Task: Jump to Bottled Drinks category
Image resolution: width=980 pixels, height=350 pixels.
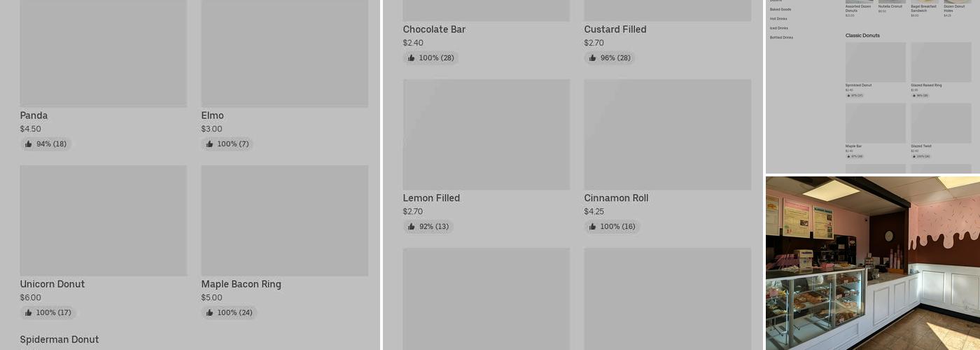Action: pyautogui.click(x=781, y=37)
